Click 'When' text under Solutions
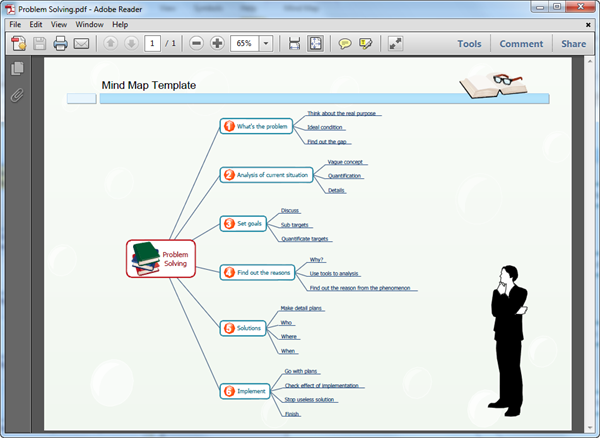This screenshot has width=600, height=438. pyautogui.click(x=288, y=351)
